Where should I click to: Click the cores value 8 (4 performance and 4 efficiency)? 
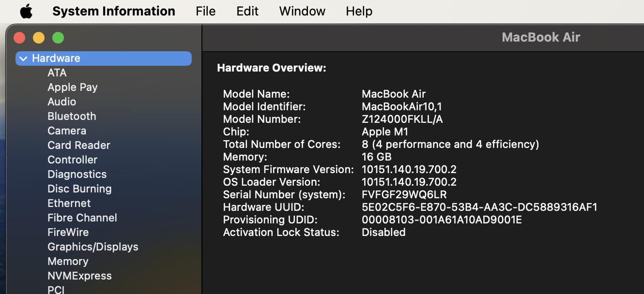click(450, 144)
